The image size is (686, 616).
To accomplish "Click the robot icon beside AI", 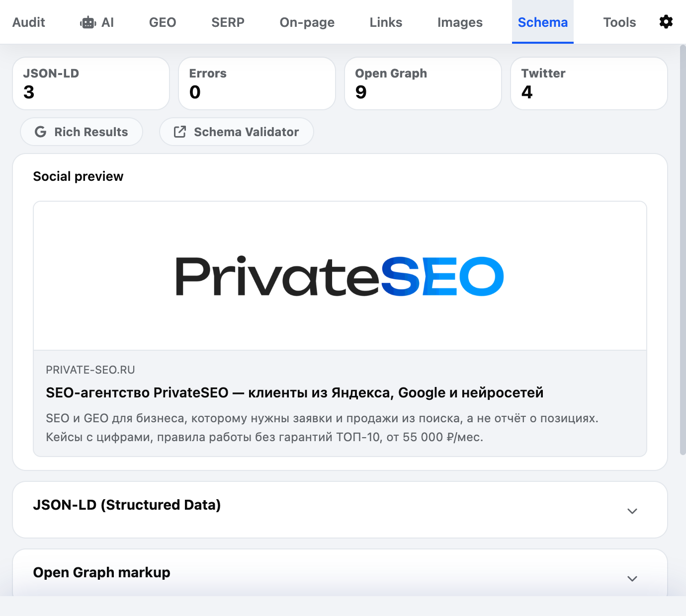I will point(88,22).
